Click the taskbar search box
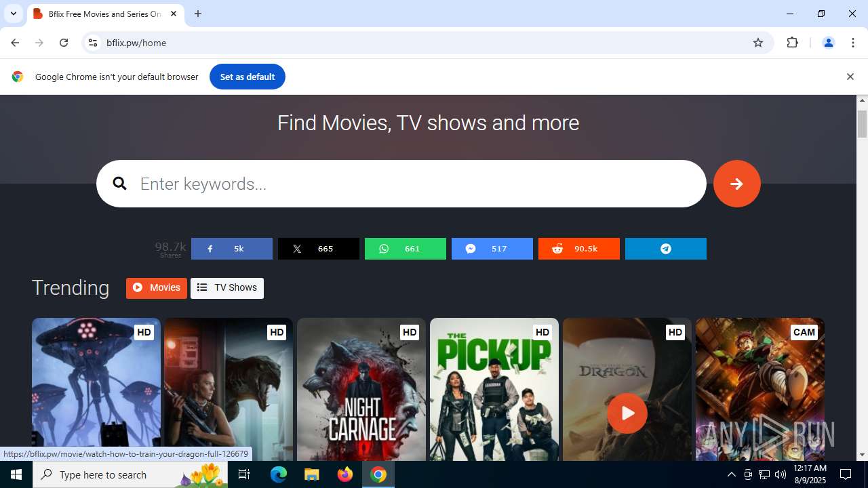 coord(131,474)
